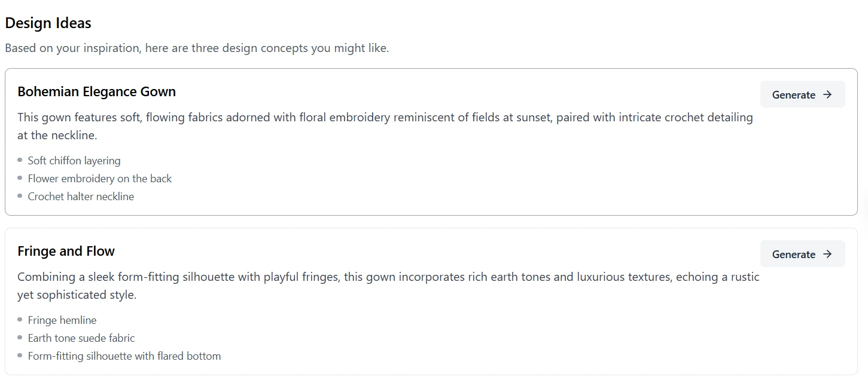Image resolution: width=868 pixels, height=383 pixels.
Task: Click the description of the Fringe and Flow gown
Action: (388, 285)
